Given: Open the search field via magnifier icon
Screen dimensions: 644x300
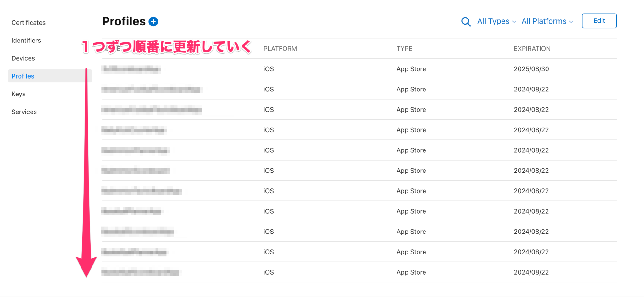Looking at the screenshot, I should click(466, 21).
